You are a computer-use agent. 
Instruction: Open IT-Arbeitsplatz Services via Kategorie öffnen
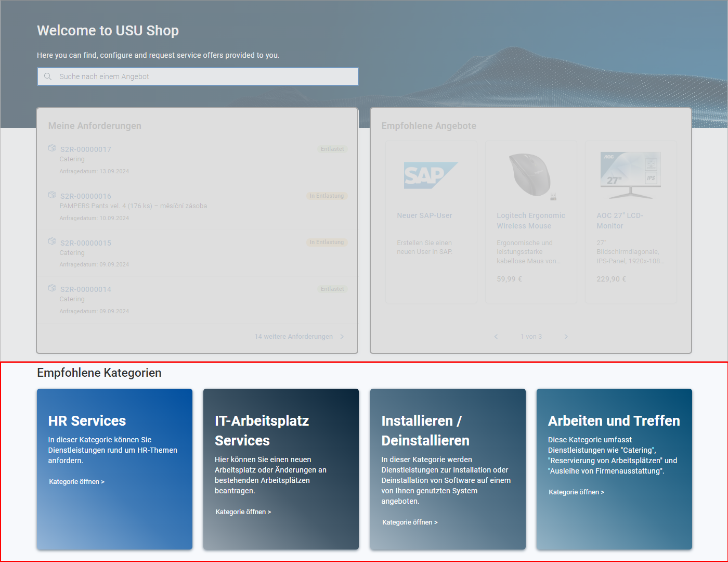(243, 512)
